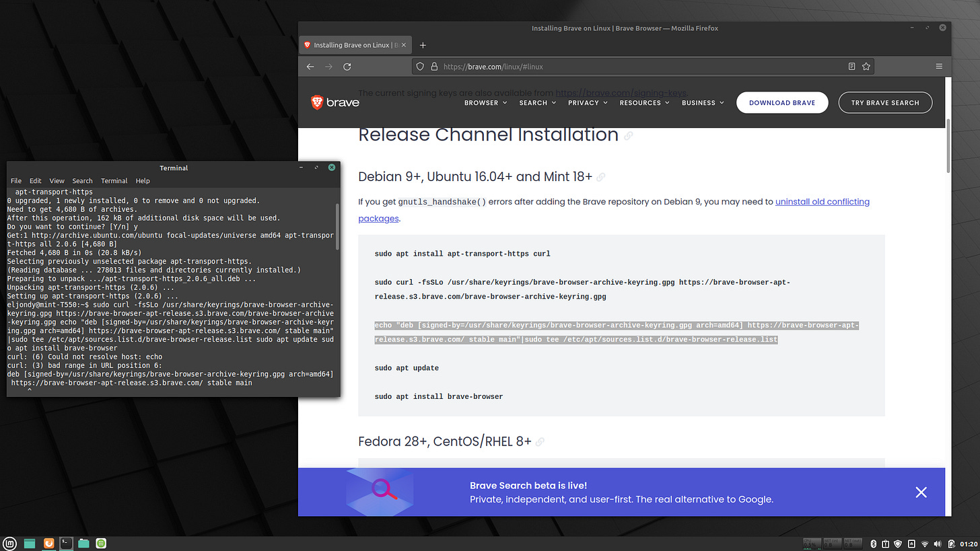Click the highlighted echo deb command text
The width and height of the screenshot is (980, 551).
tap(617, 332)
